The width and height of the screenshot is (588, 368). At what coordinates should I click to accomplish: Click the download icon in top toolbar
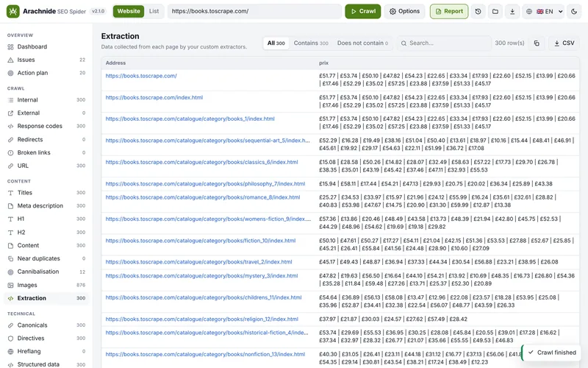(512, 11)
